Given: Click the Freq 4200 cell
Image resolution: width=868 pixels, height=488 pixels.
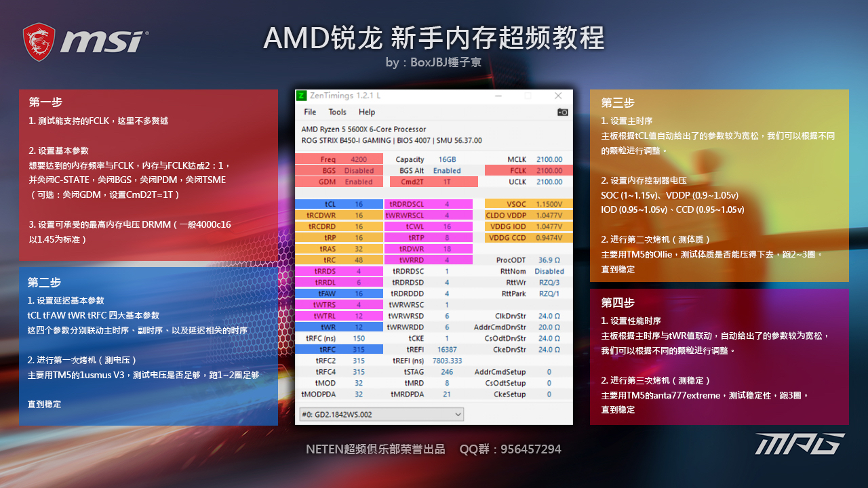Looking at the screenshot, I should 338,159.
